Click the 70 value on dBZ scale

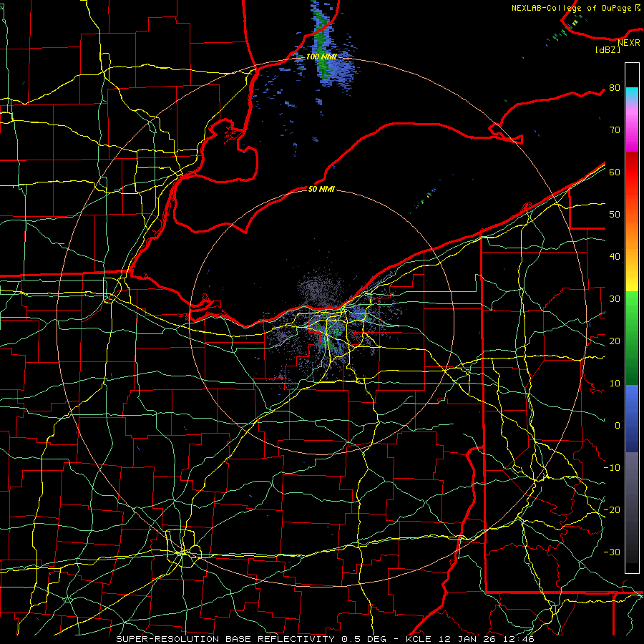tap(615, 130)
